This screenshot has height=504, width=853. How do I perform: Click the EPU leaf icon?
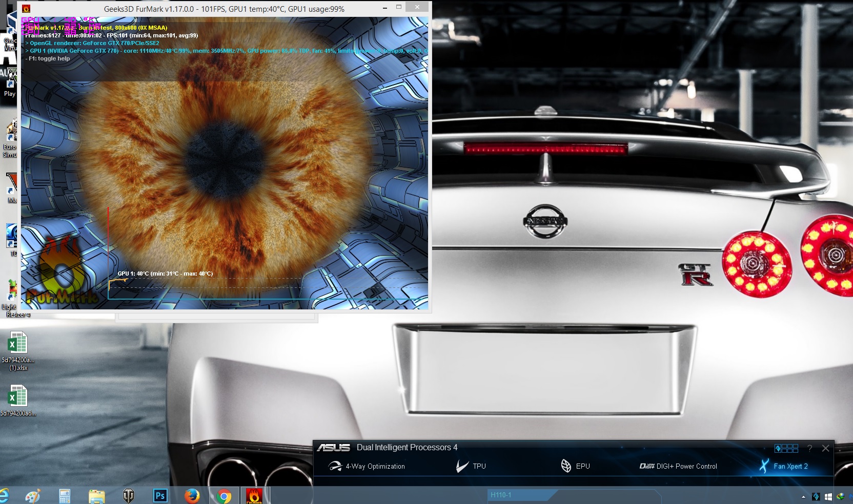[566, 466]
